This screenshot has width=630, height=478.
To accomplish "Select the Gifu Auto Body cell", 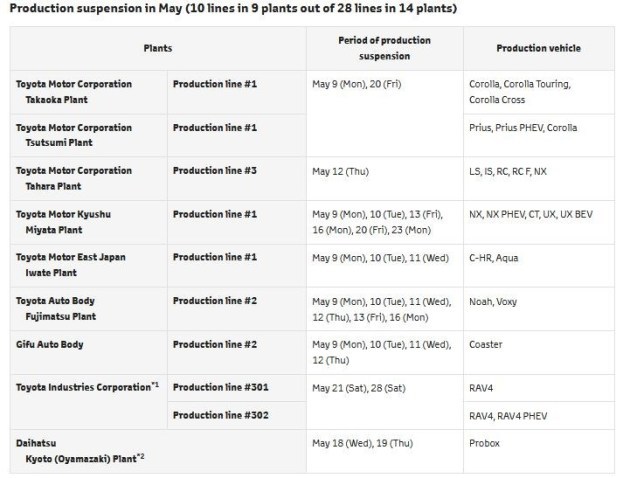I will tap(88, 352).
